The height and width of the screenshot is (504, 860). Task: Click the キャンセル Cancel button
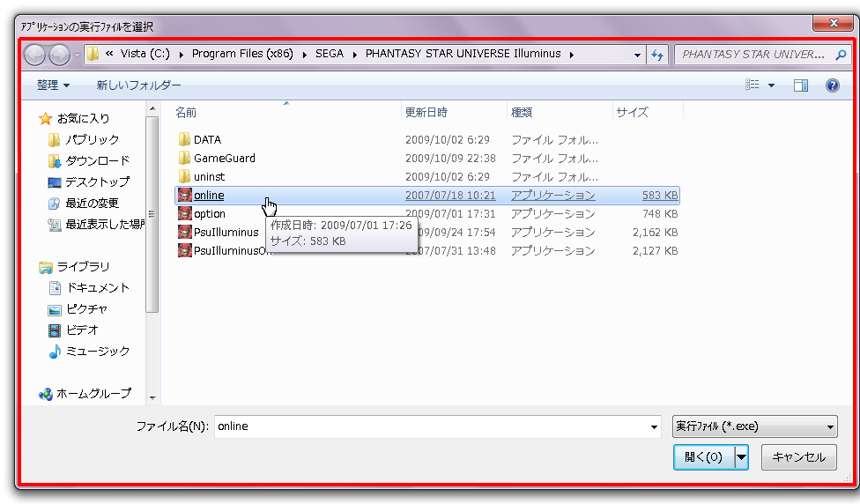[x=798, y=456]
